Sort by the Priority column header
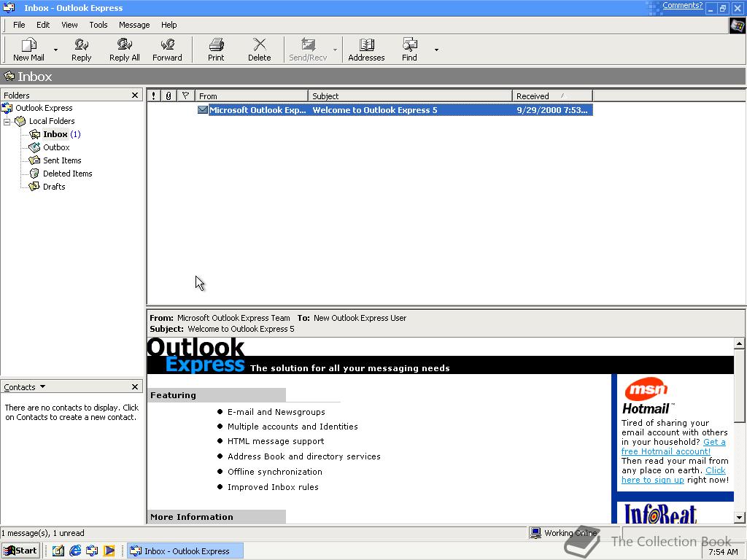Viewport: 747px width, 560px height. [153, 96]
